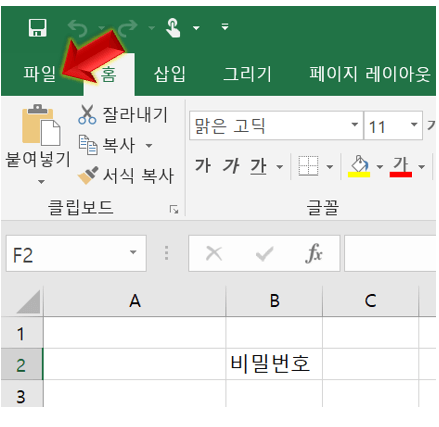439x427 pixels.
Task: Toggle italic 가 formatting
Action: pos(231,166)
